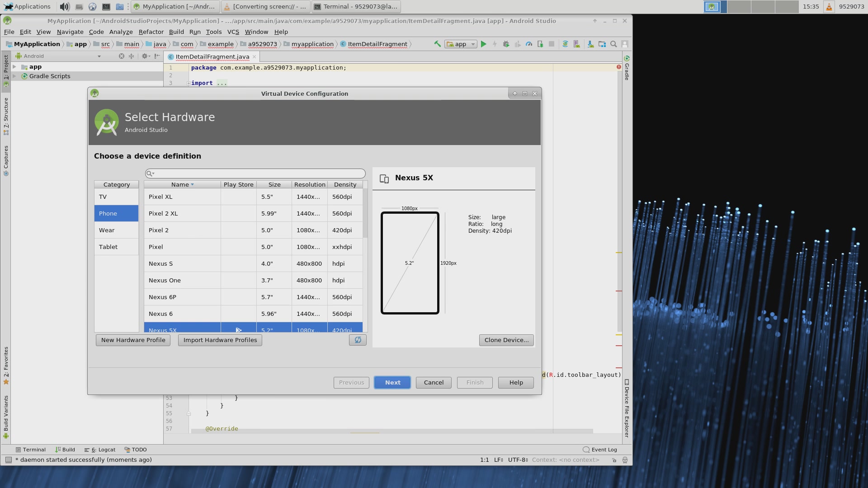Close the ItemDetailFragment.java editor tab

click(255, 56)
